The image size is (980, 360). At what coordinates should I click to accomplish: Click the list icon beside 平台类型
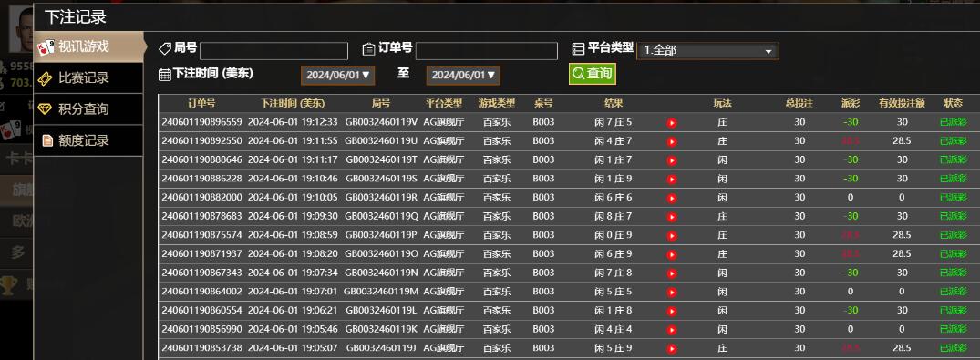click(x=578, y=48)
